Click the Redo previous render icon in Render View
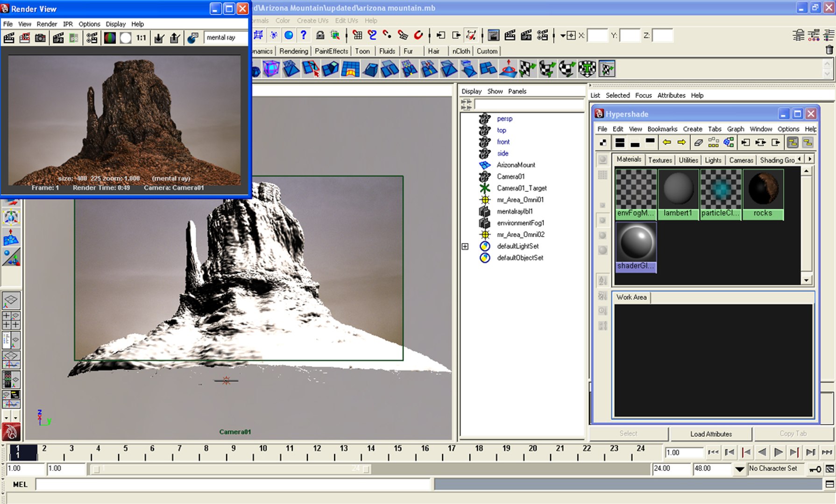836x504 pixels. (x=9, y=38)
